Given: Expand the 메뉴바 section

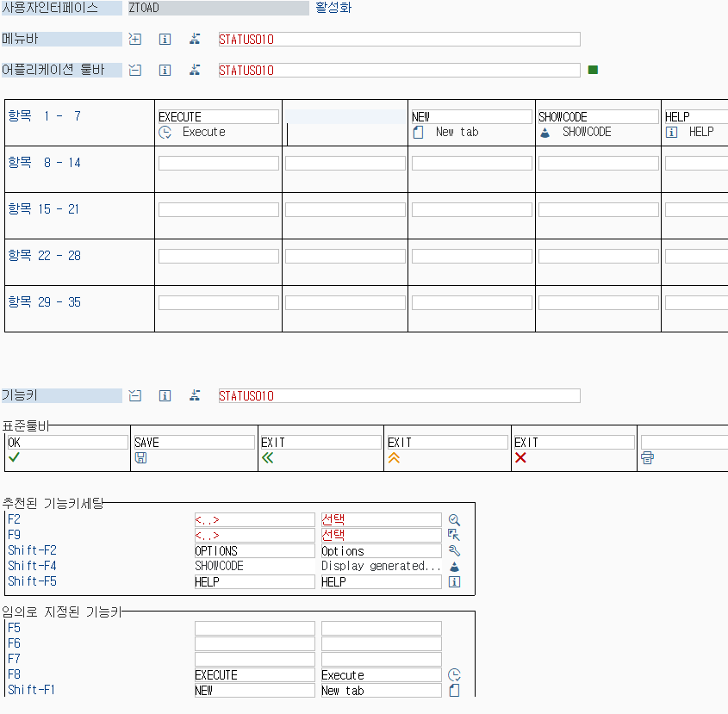Looking at the screenshot, I should pos(134,39).
